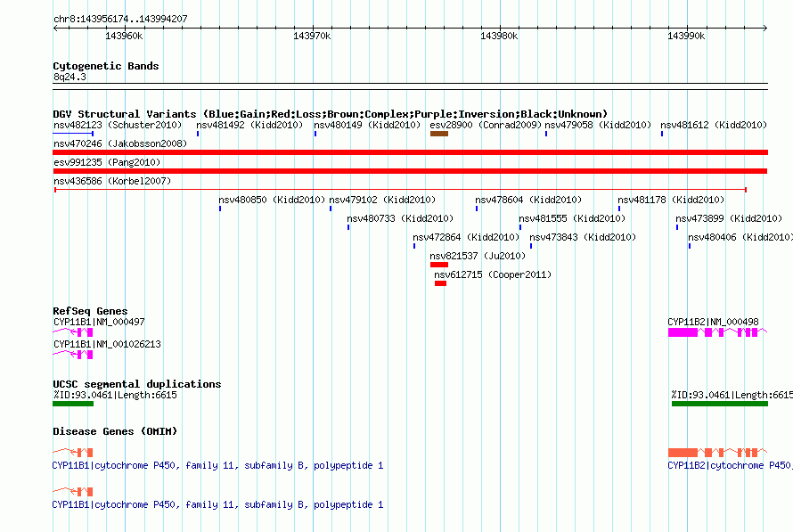Click the 143960k scale label
The width and height of the screenshot is (793, 532).
[x=124, y=36]
